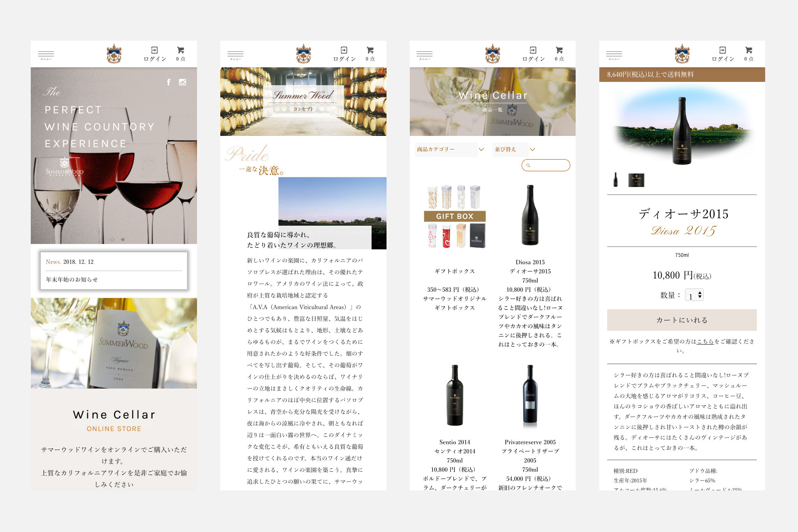
Task: Select the wine label thumbnail image
Action: click(x=636, y=180)
